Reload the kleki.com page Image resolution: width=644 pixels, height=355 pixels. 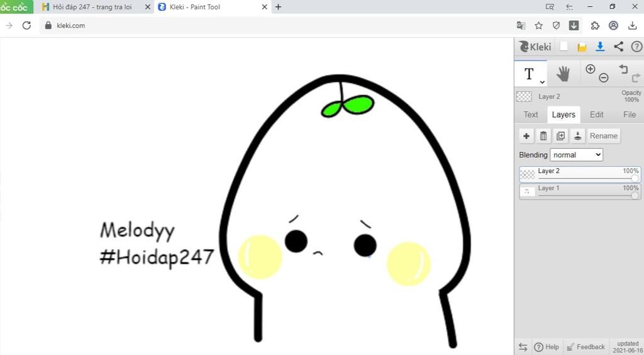pyautogui.click(x=26, y=25)
